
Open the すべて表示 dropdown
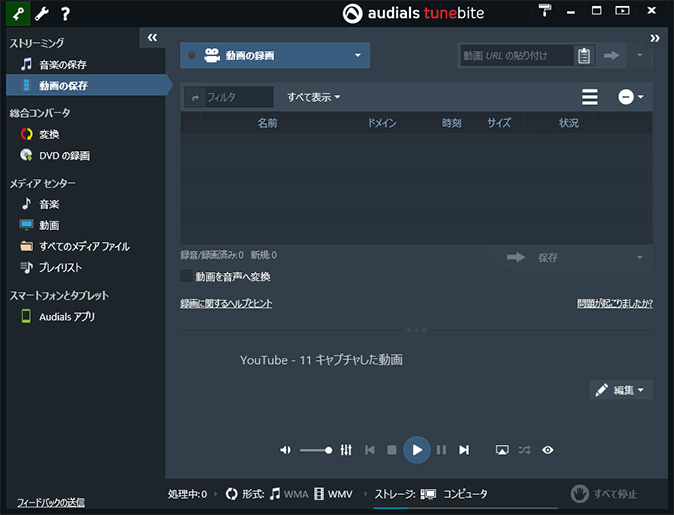pyautogui.click(x=314, y=97)
